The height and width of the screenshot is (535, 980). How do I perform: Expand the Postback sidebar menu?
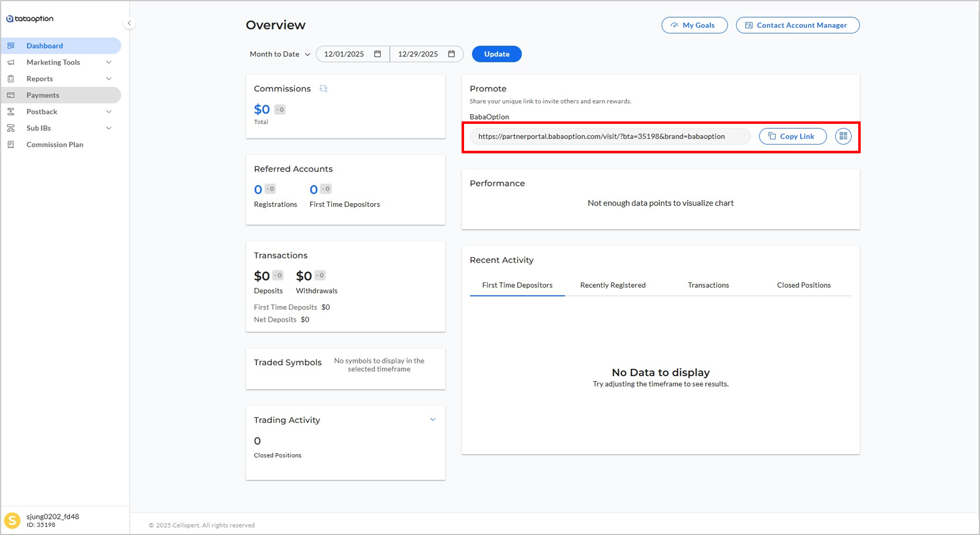pos(109,112)
